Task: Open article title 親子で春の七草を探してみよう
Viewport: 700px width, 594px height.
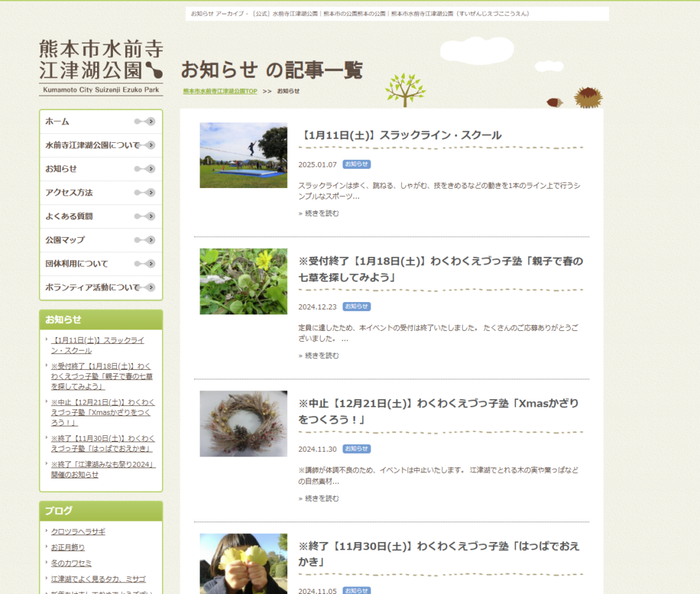Action: pyautogui.click(x=441, y=269)
